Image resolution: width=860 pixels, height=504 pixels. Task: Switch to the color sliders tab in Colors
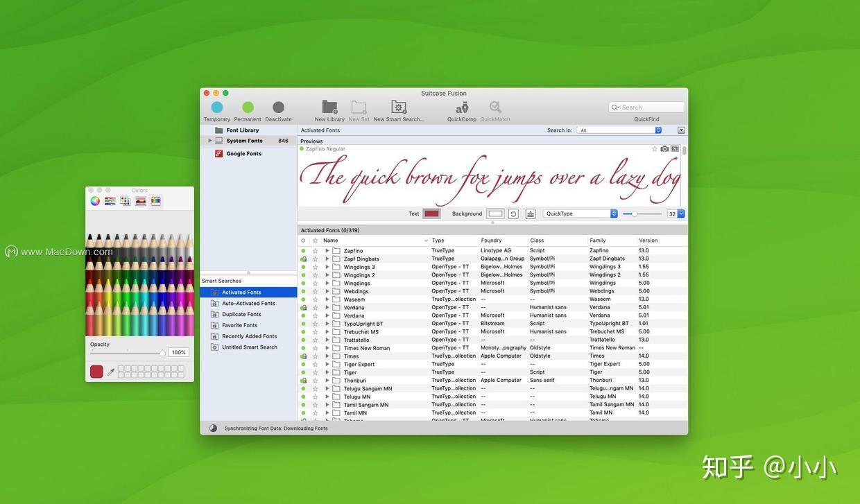[x=110, y=201]
